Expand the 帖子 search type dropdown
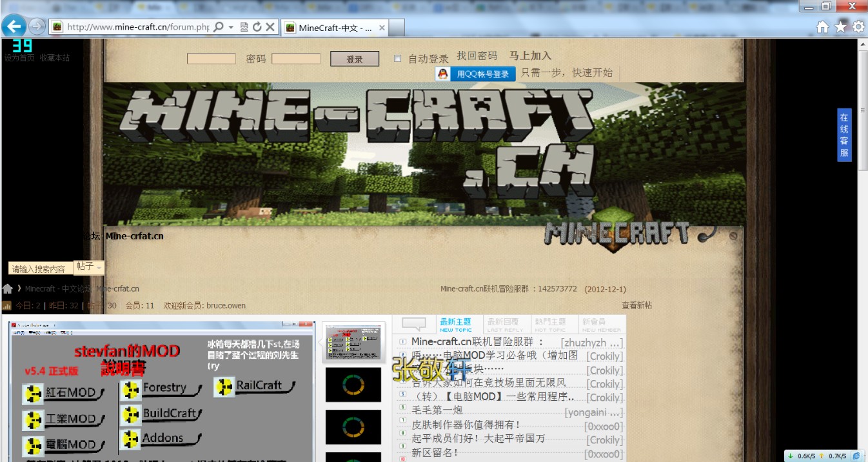This screenshot has width=868, height=462. coord(89,266)
